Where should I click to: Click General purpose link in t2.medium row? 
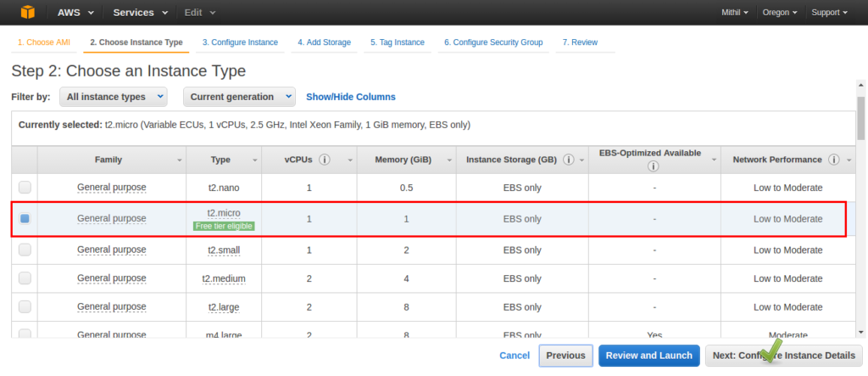click(112, 278)
